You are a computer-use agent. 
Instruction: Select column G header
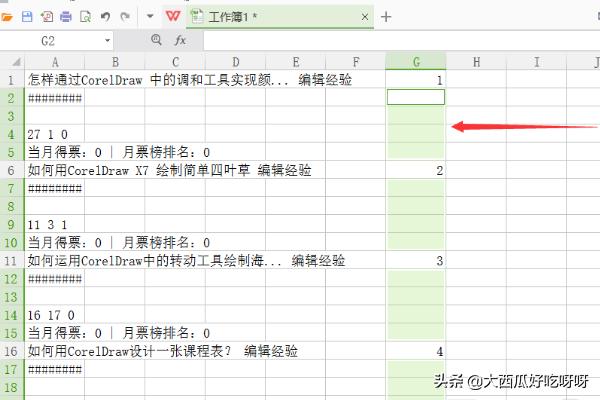415,62
